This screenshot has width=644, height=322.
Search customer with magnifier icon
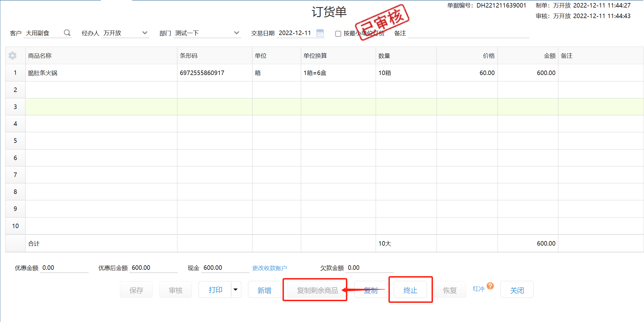67,33
